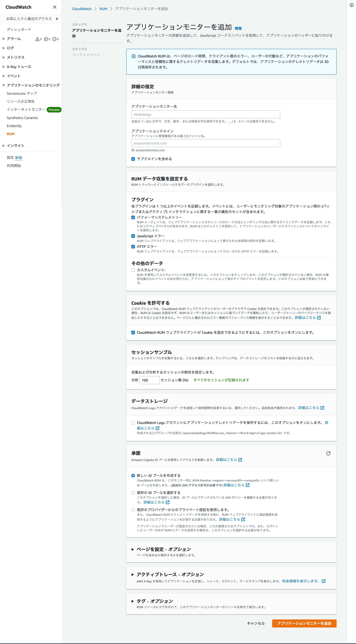Open the 料金情報を表示します link
The image size is (356, 644).
(304, 581)
